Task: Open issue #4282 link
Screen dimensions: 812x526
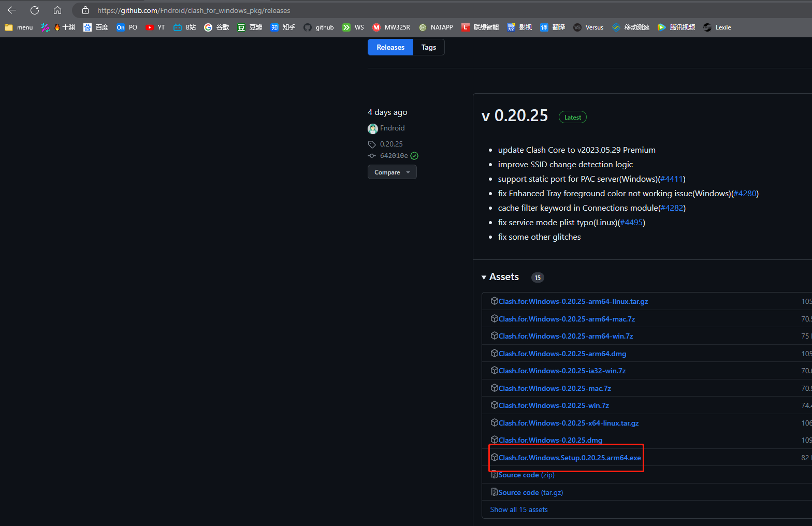Action: pyautogui.click(x=672, y=208)
